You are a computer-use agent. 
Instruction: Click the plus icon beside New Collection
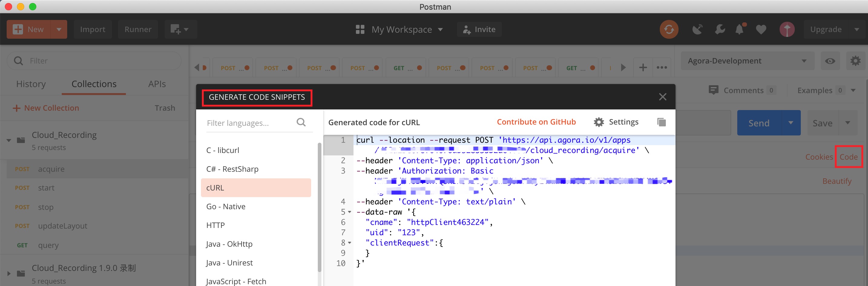pyautogui.click(x=16, y=108)
